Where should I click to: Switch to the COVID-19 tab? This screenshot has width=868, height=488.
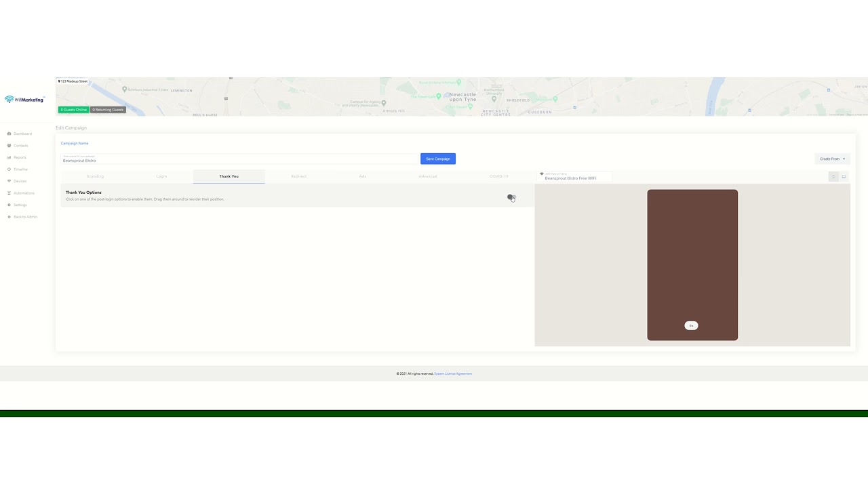(498, 176)
